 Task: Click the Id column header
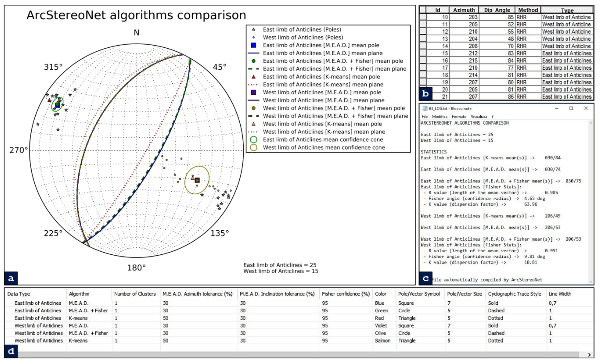[438, 10]
